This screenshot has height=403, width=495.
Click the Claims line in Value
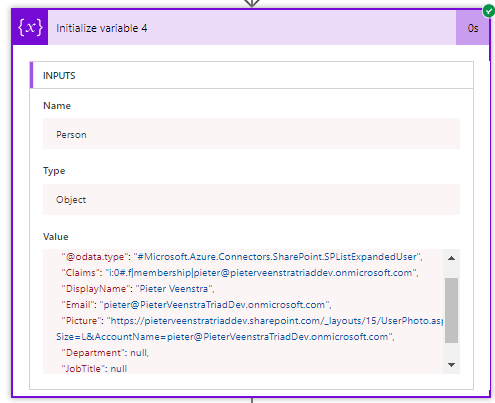[240, 273]
